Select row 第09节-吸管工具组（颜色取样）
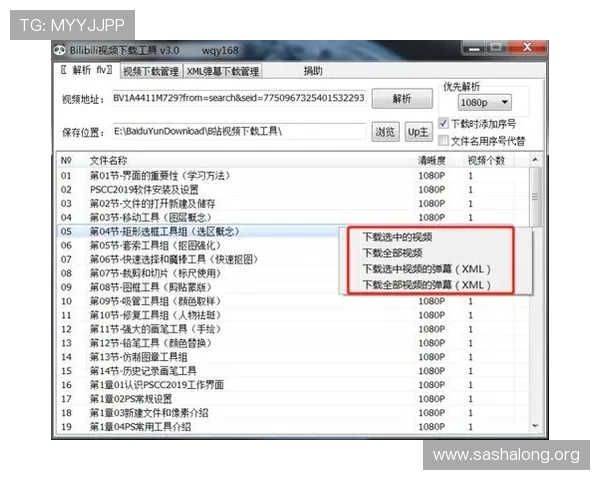This screenshot has width=600, height=480. pyautogui.click(x=293, y=301)
